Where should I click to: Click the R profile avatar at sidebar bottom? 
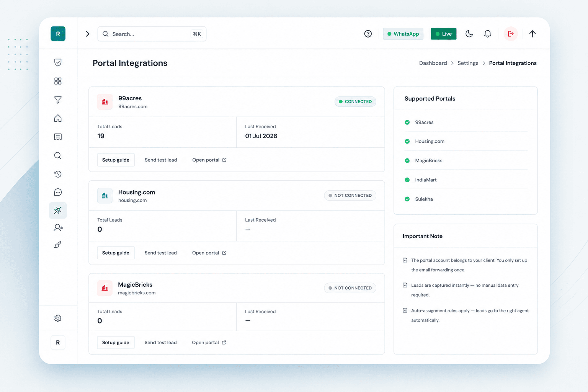click(x=58, y=343)
